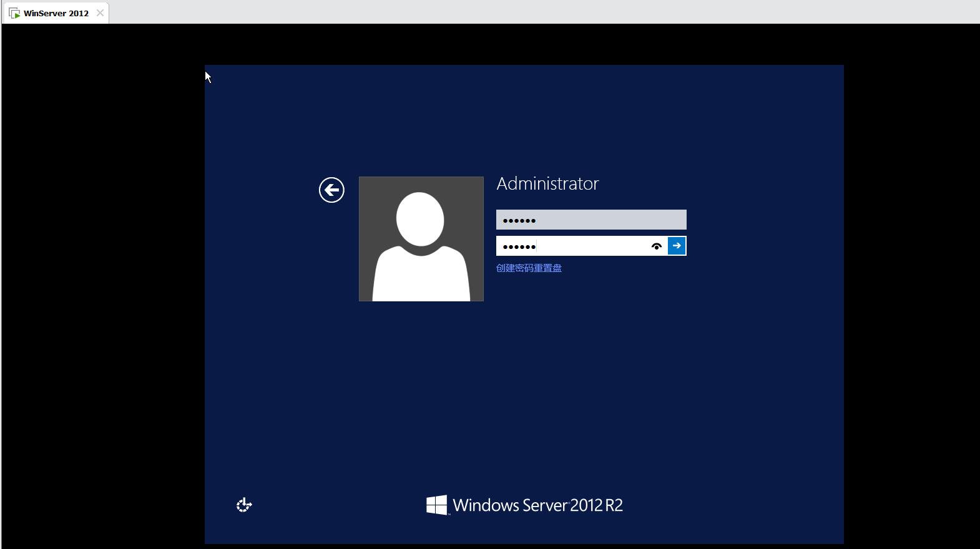Viewport: 980px width, 549px height.
Task: Reveal the password with the eye icon
Action: click(x=657, y=246)
